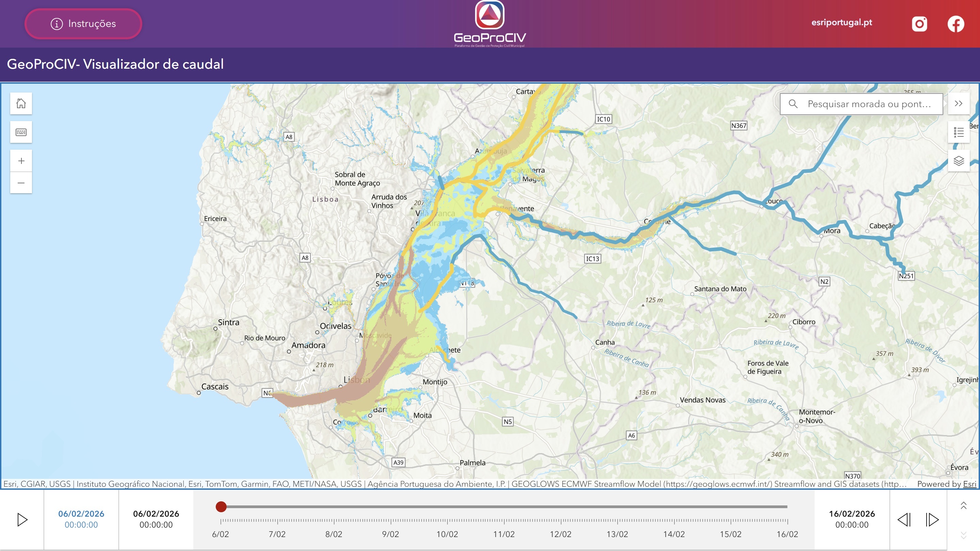Viewport: 980px width, 551px height.
Task: Open the Instagram page icon
Action: click(919, 24)
